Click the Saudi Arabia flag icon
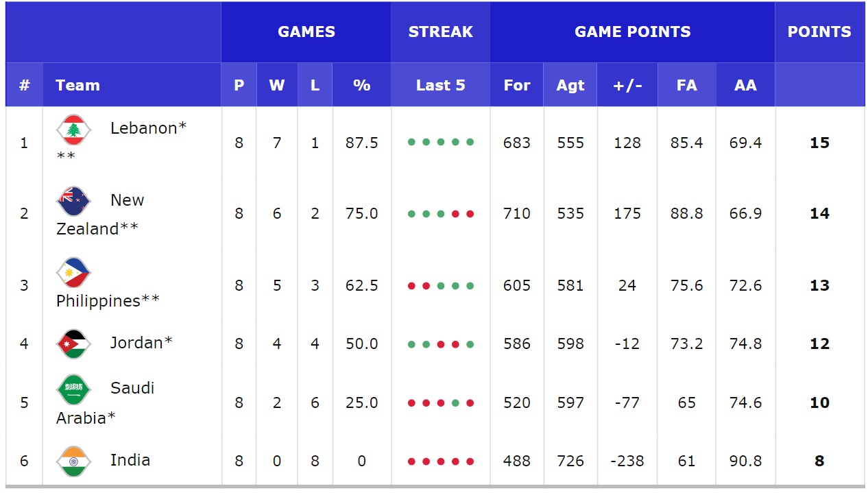 [x=73, y=389]
